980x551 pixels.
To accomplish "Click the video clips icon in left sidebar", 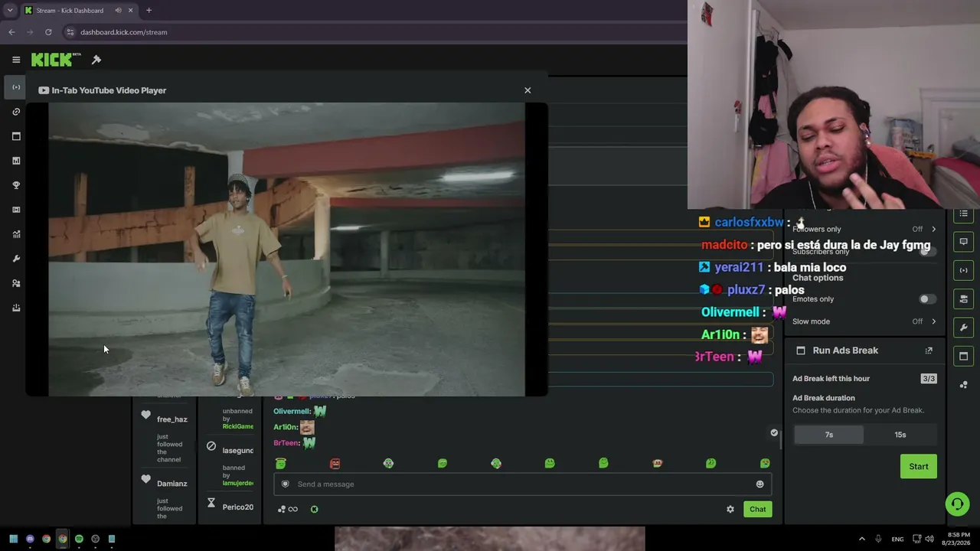I will 16,210.
